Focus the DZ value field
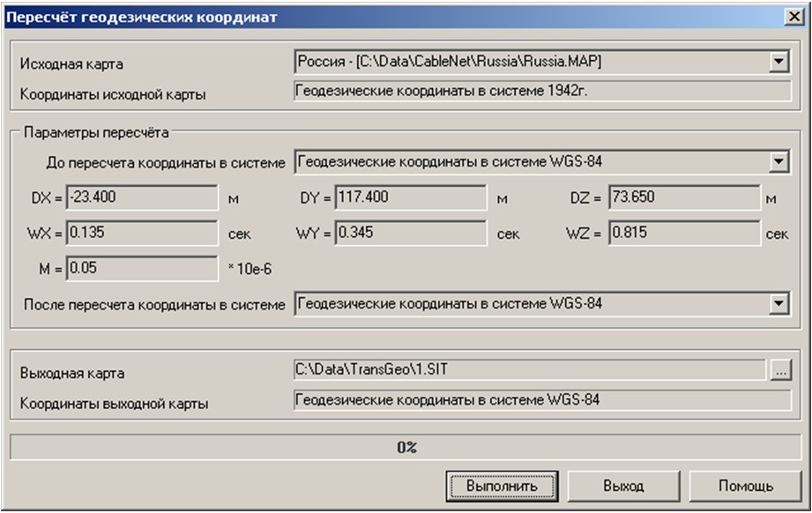This screenshot has height=513, width=812. pyautogui.click(x=684, y=198)
